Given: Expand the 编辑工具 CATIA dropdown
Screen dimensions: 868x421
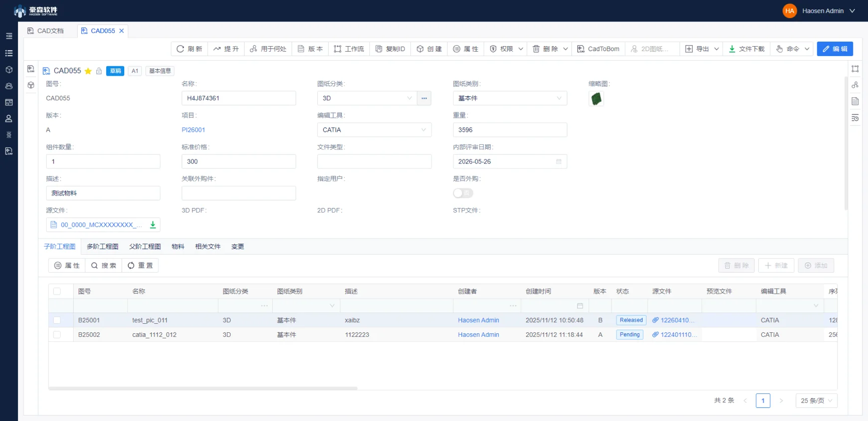Looking at the screenshot, I should click(374, 130).
